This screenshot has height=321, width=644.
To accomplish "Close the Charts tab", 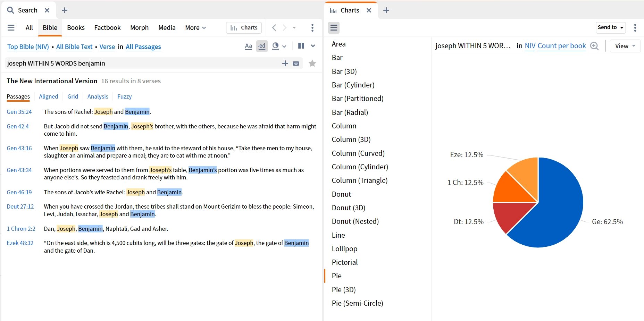I will 369,10.
